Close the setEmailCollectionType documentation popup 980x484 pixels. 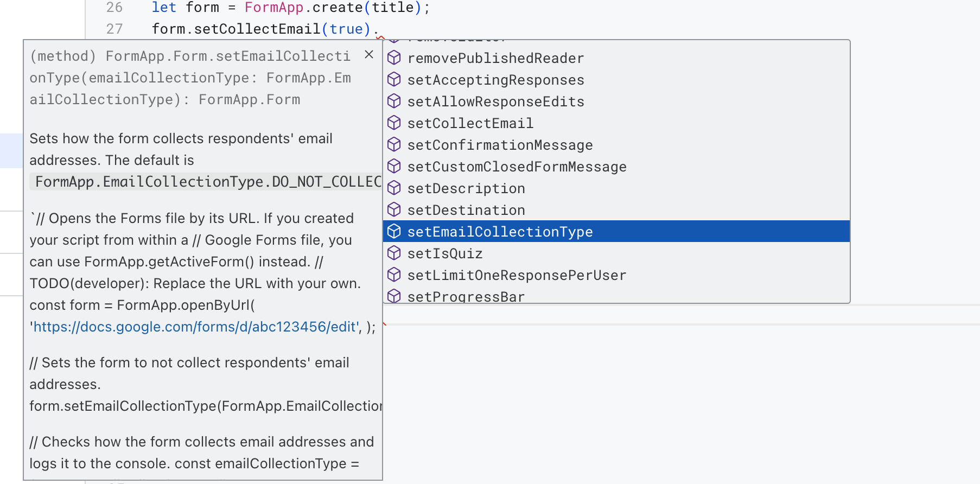tap(369, 54)
